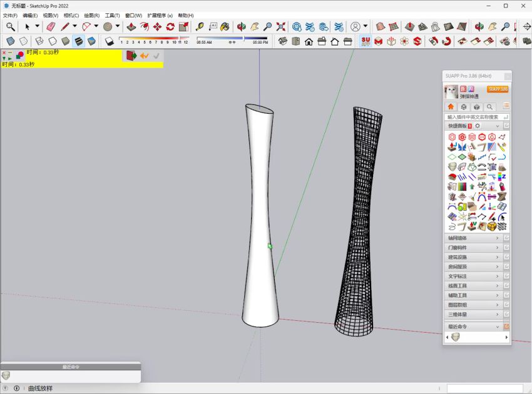Activate the Rotate tool

[x=170, y=26]
